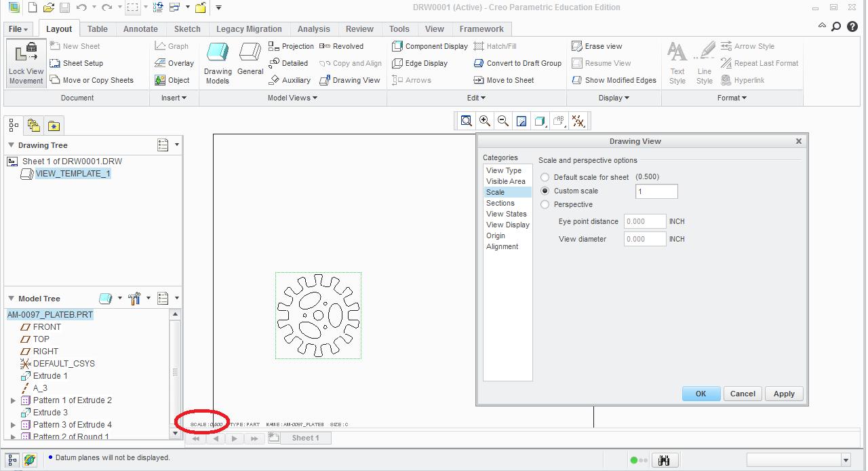Open Sheet Setup
Image resolution: width=868 pixels, height=471 pixels.
77,63
